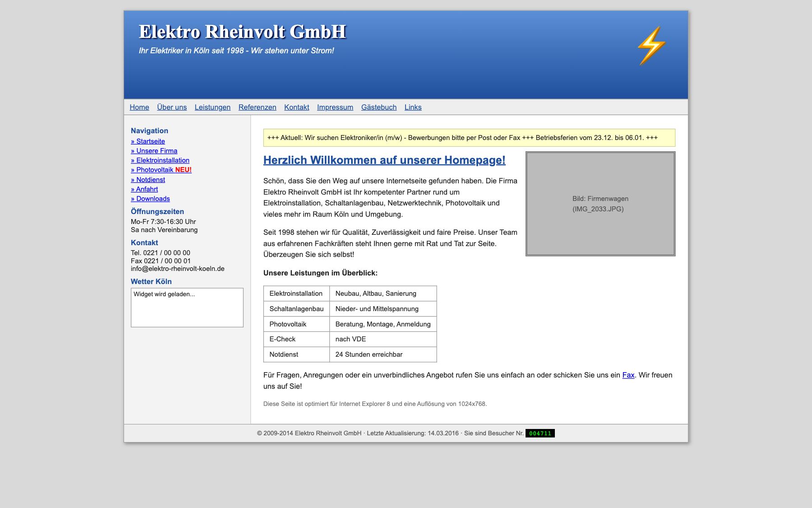Viewport: 812px width, 508px height.
Task: Open Unsere Firma sidebar link
Action: 154,151
